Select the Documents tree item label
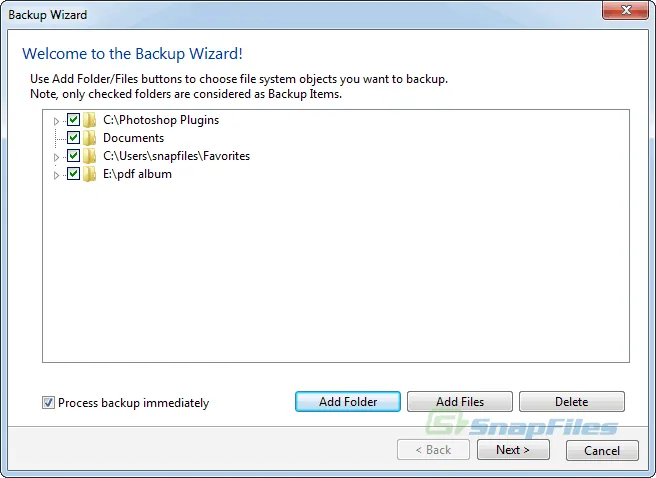Viewport: 656px width, 478px height. point(133,138)
